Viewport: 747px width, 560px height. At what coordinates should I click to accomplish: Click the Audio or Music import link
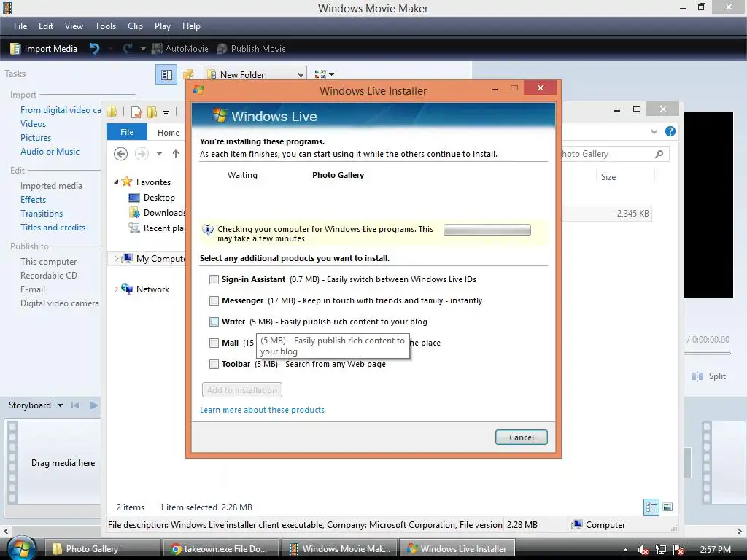(50, 152)
